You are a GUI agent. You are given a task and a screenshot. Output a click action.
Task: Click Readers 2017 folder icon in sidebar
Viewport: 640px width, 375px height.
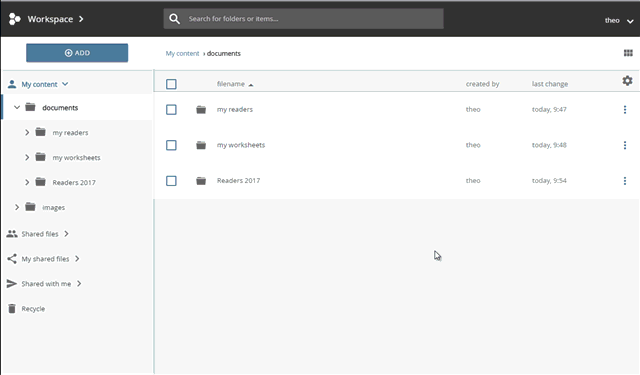tap(40, 182)
